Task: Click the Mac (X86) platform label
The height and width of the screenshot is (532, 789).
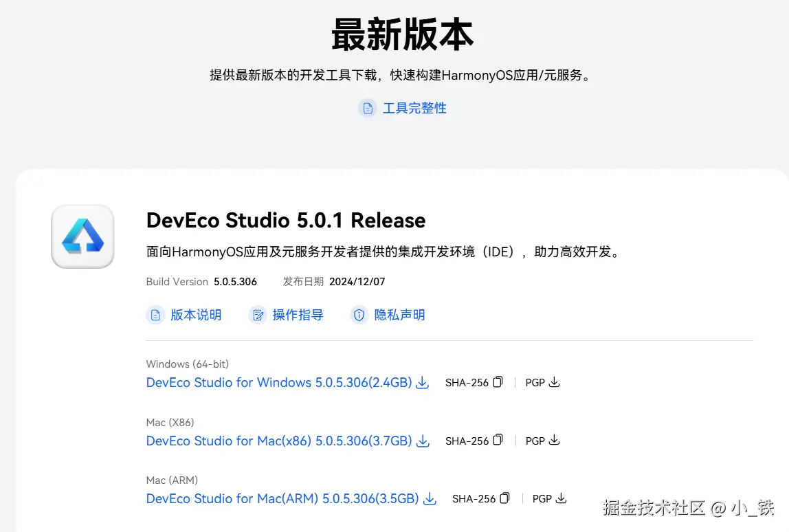Action: 170,423
